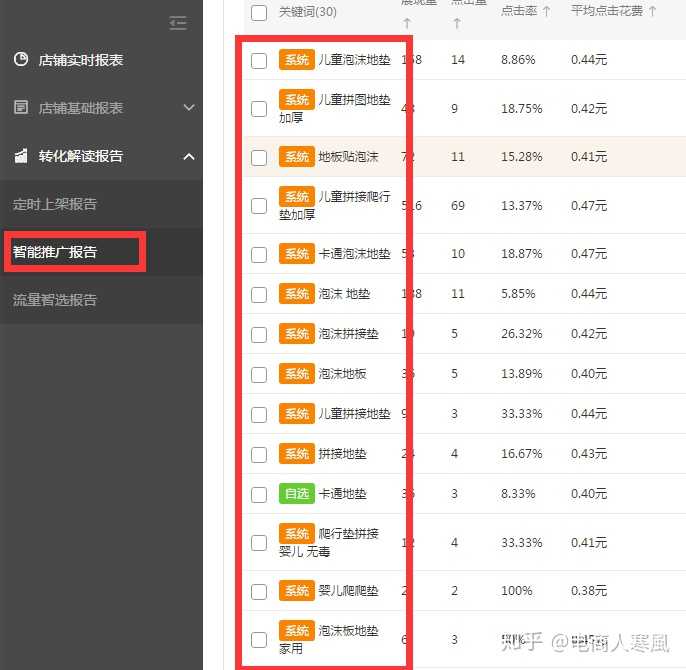Check the box for 儿童拼接地垫
This screenshot has height=670, width=686.
pyautogui.click(x=259, y=414)
